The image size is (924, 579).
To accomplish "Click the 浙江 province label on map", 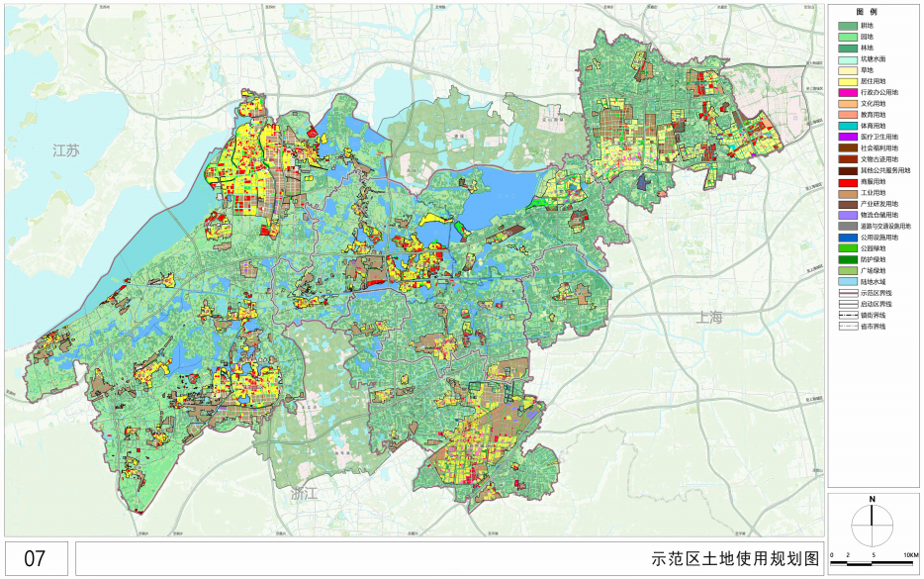I will tap(305, 494).
